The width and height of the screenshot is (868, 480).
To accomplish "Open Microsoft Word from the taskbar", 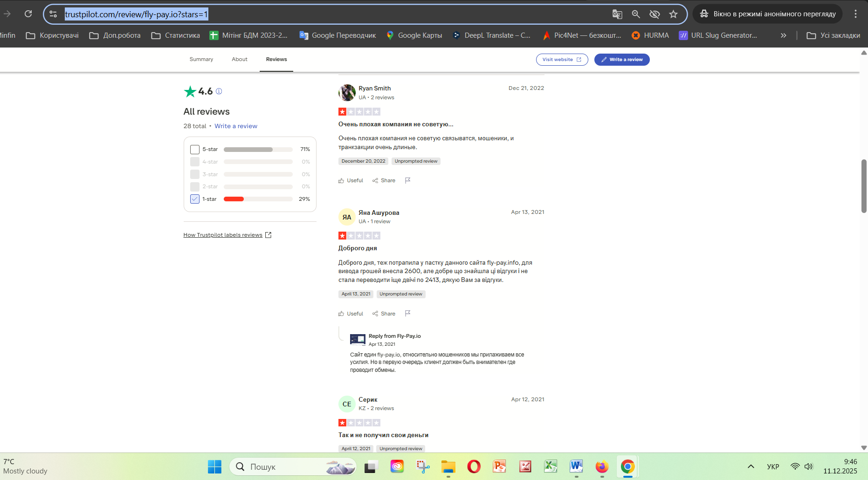I will 576,466.
